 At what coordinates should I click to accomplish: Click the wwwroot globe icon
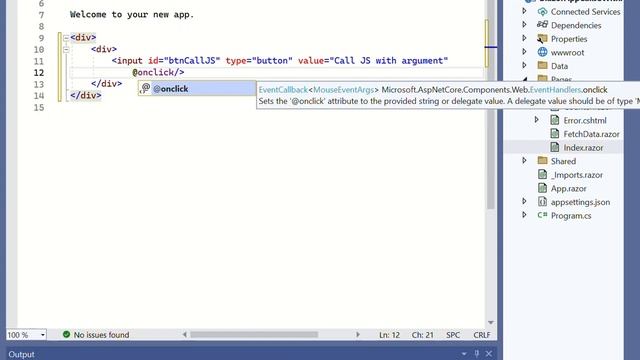(x=542, y=52)
